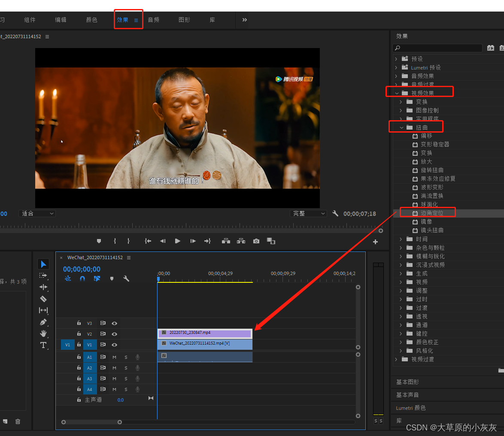The image size is (504, 436).
Task: Switch to the 图形 workspace tab
Action: click(x=185, y=20)
